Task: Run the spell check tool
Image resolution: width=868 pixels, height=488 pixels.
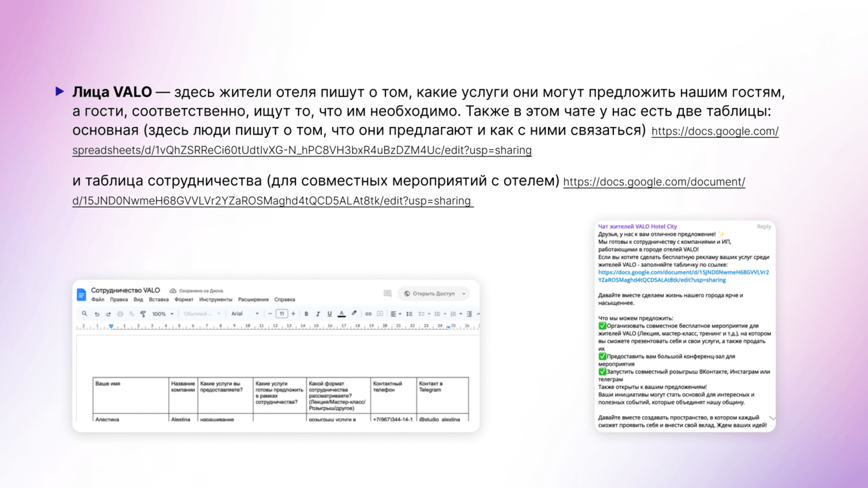Action: coord(131,314)
